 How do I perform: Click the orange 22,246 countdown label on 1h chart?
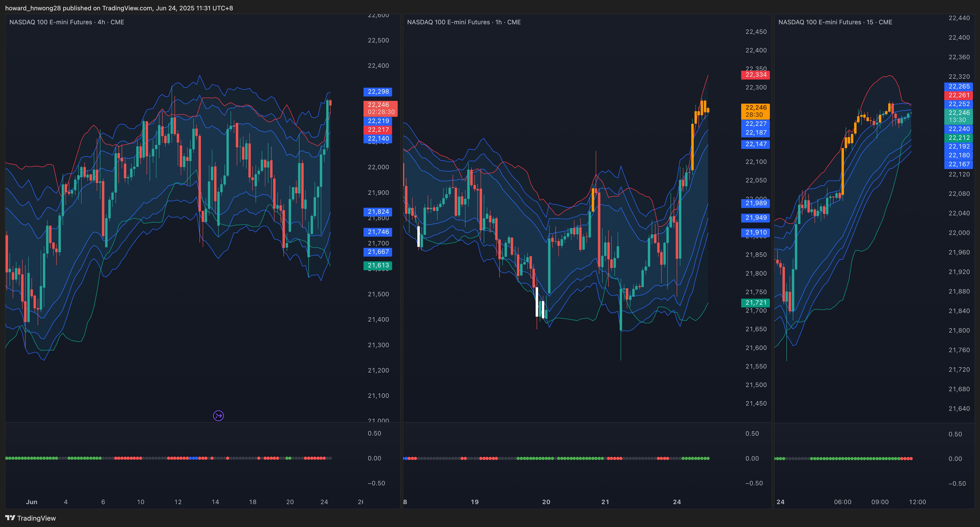click(755, 111)
